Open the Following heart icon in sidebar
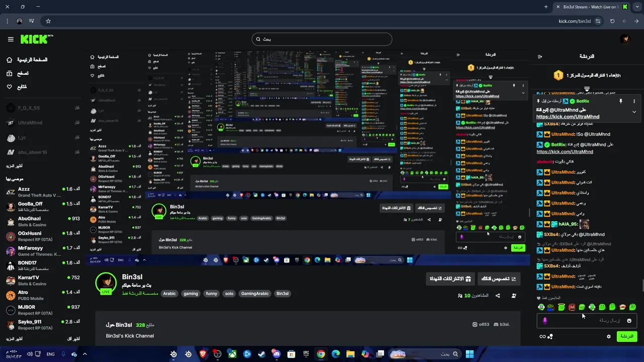This screenshot has width=644, height=362. point(9,87)
